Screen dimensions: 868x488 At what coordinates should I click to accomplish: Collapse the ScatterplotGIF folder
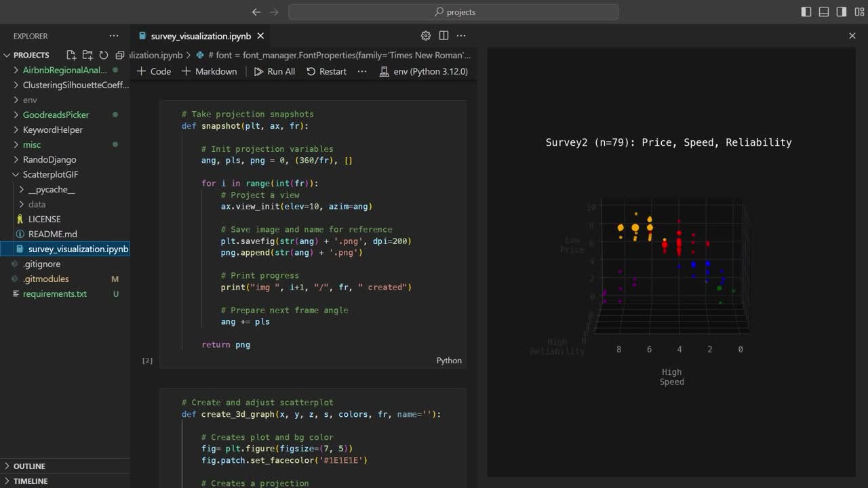click(x=65, y=174)
